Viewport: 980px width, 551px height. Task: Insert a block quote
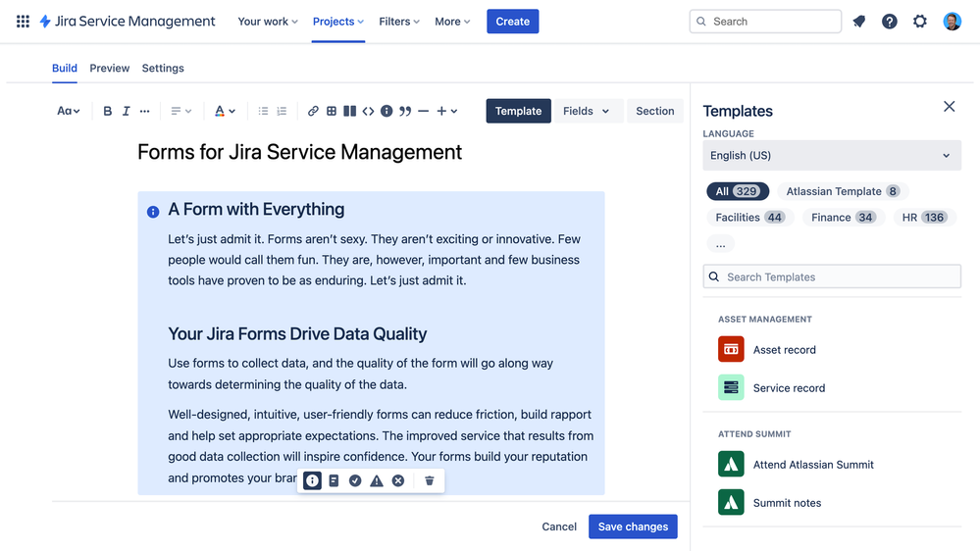(405, 111)
